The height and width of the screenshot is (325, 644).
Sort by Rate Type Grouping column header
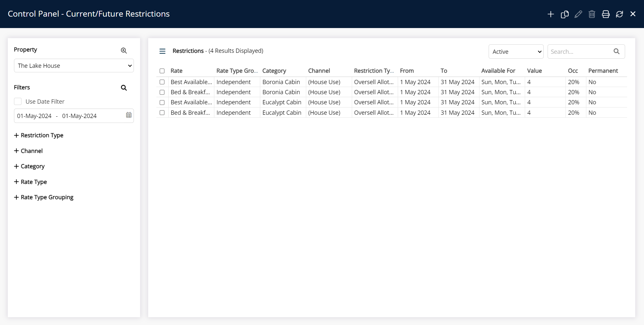point(237,71)
